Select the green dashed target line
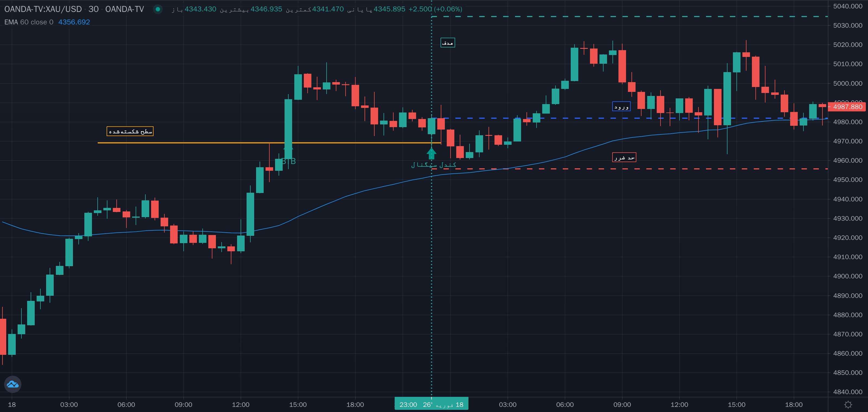 pos(629,17)
